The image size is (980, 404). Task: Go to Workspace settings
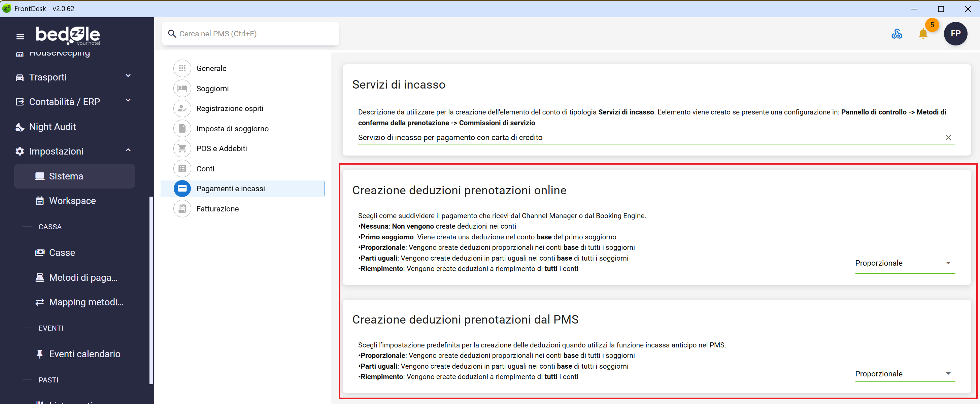tap(72, 201)
